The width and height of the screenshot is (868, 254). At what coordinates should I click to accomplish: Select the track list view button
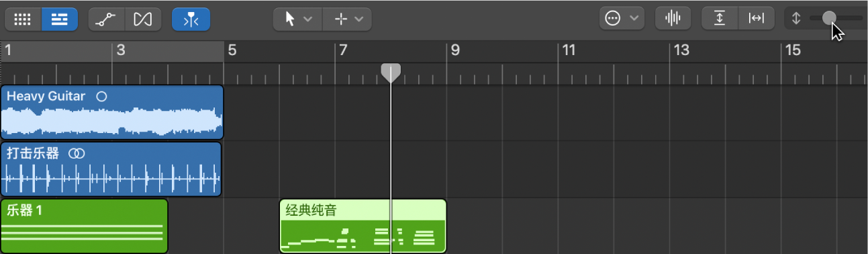pos(60,19)
